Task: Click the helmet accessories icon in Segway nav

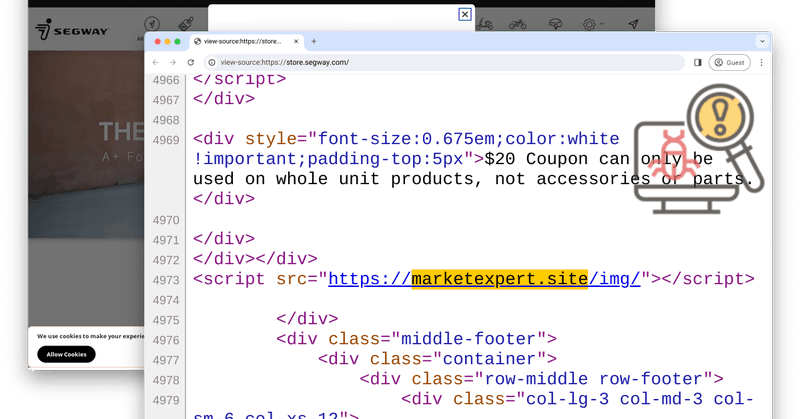Action: click(555, 24)
